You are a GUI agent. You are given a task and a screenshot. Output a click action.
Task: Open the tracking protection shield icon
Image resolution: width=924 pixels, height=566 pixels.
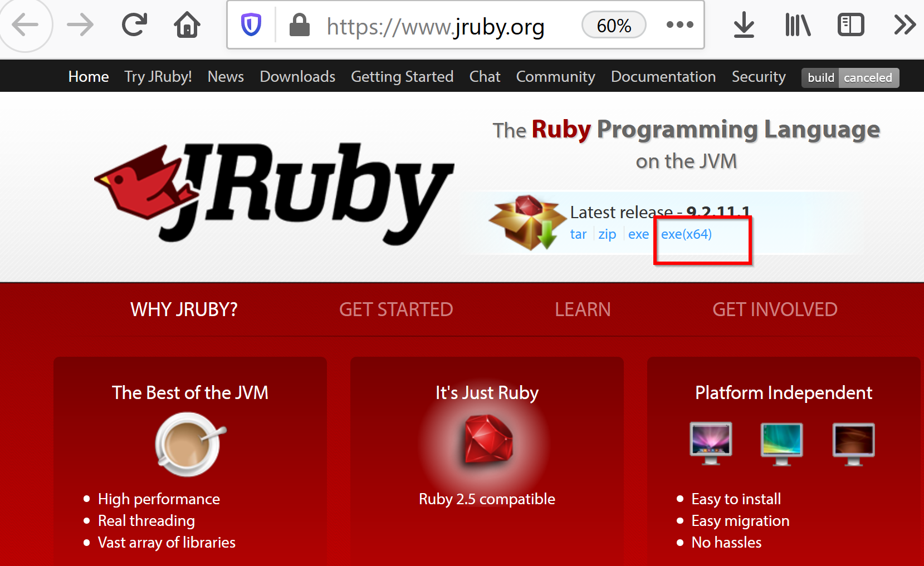(251, 25)
